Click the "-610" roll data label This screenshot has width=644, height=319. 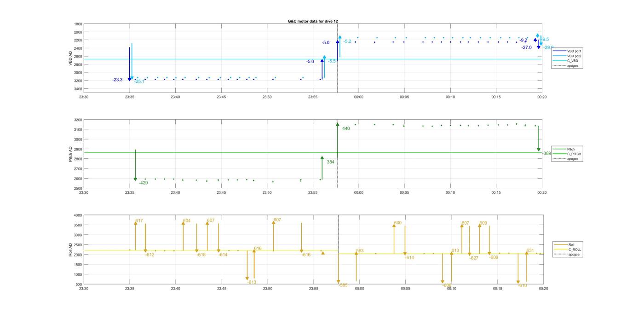click(x=523, y=286)
